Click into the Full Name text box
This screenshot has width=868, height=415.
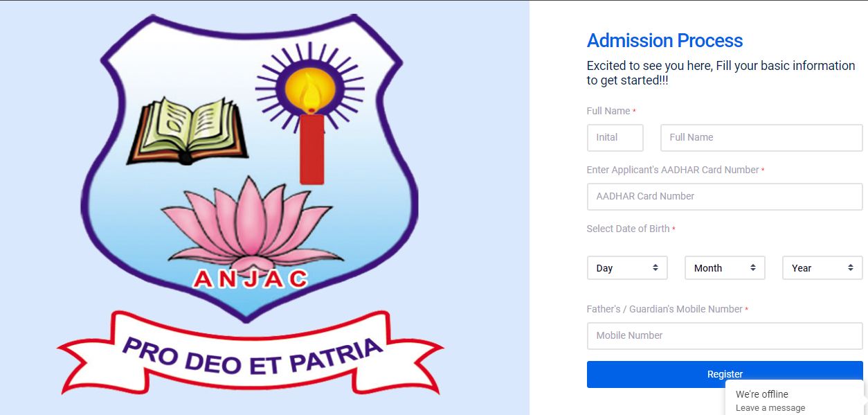(x=761, y=138)
